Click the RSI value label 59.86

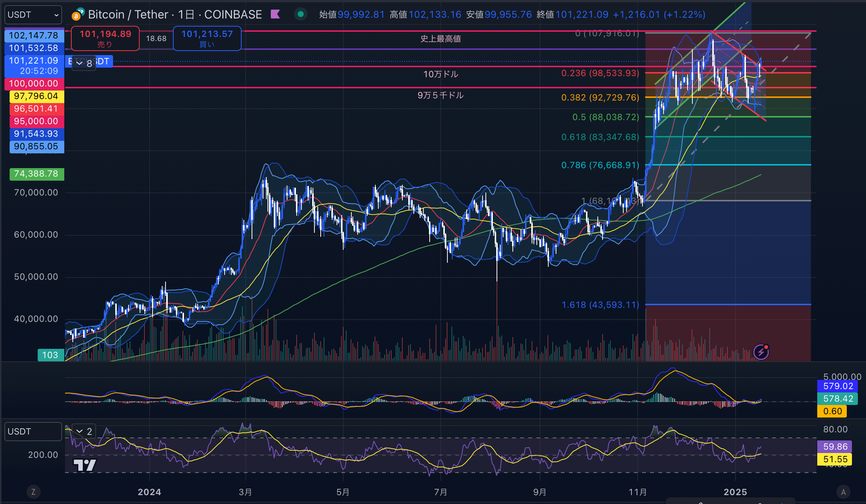click(835, 447)
